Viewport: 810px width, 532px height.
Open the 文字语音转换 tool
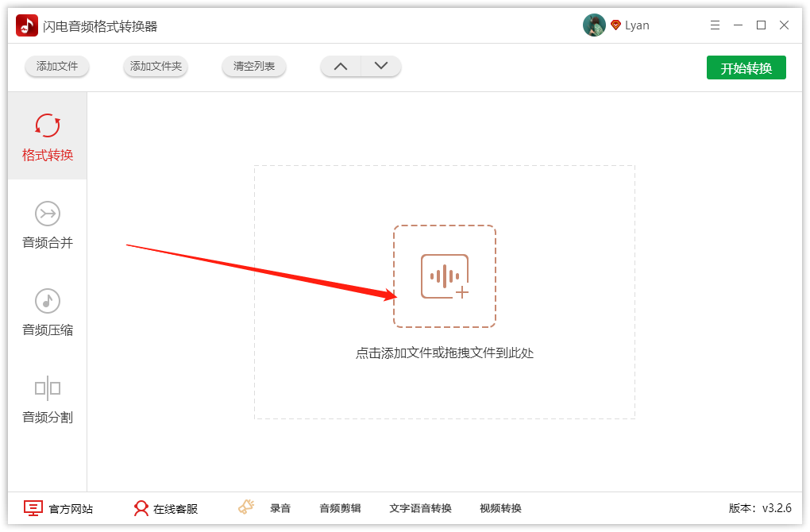click(x=421, y=508)
